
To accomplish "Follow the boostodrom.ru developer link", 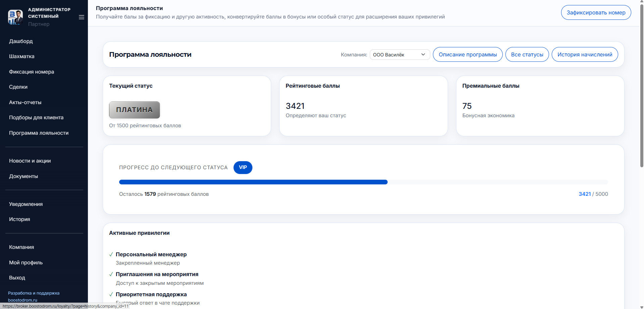I will tap(23, 300).
